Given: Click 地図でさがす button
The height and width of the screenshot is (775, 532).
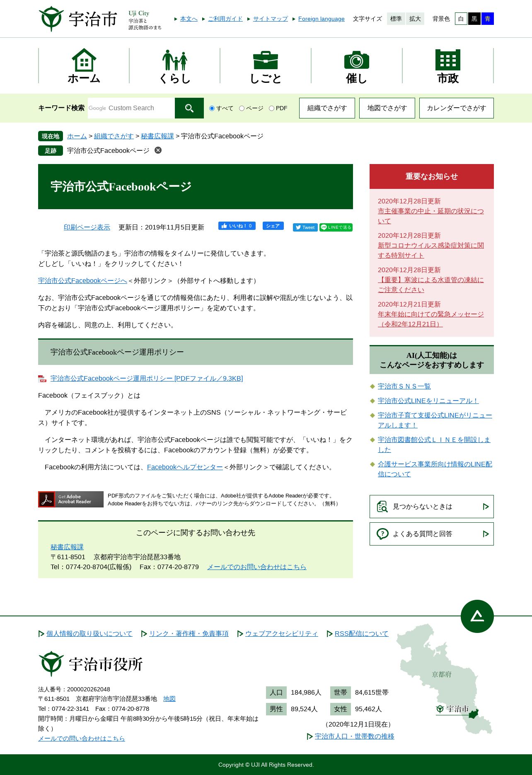Looking at the screenshot, I should 387,108.
